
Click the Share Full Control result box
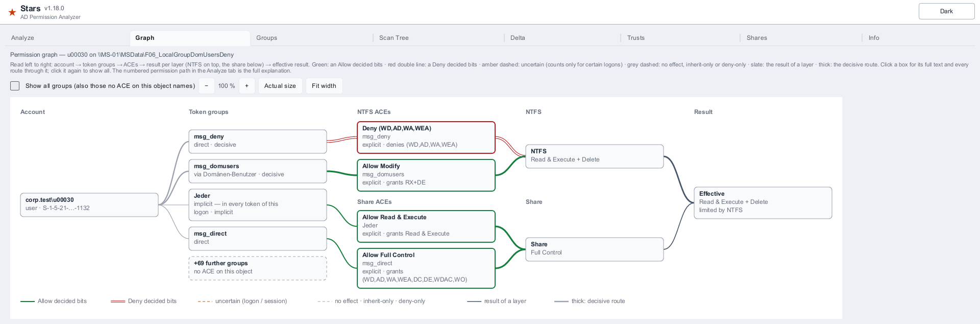pyautogui.click(x=595, y=249)
